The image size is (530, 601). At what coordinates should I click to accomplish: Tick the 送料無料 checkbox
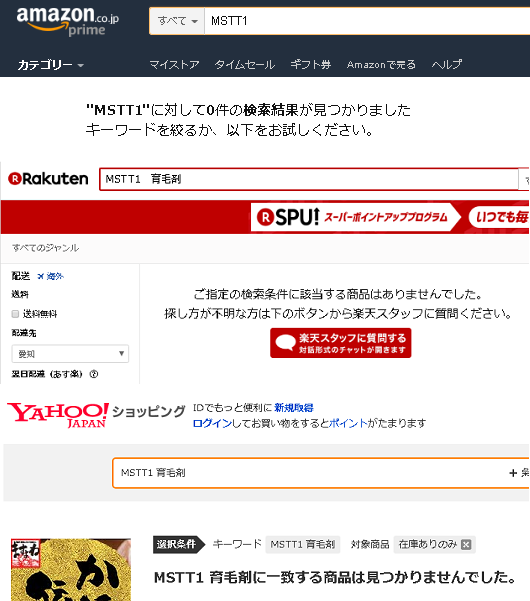point(15,314)
